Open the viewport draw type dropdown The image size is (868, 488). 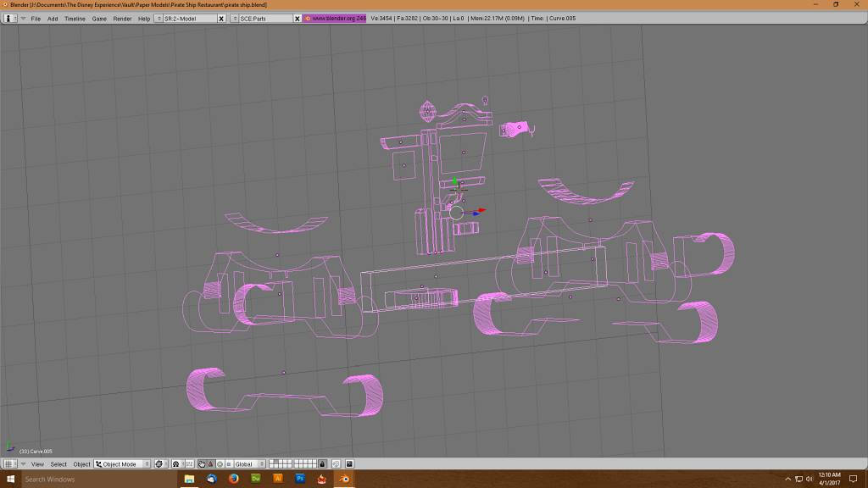click(160, 464)
